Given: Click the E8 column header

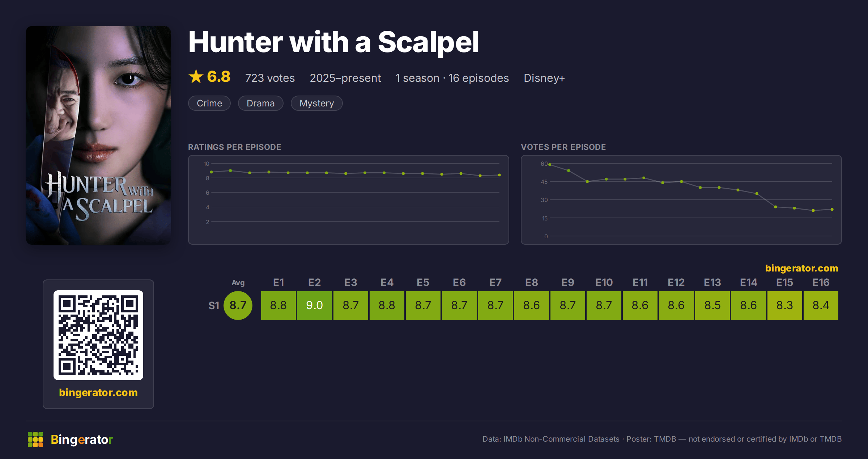Looking at the screenshot, I should tap(532, 282).
